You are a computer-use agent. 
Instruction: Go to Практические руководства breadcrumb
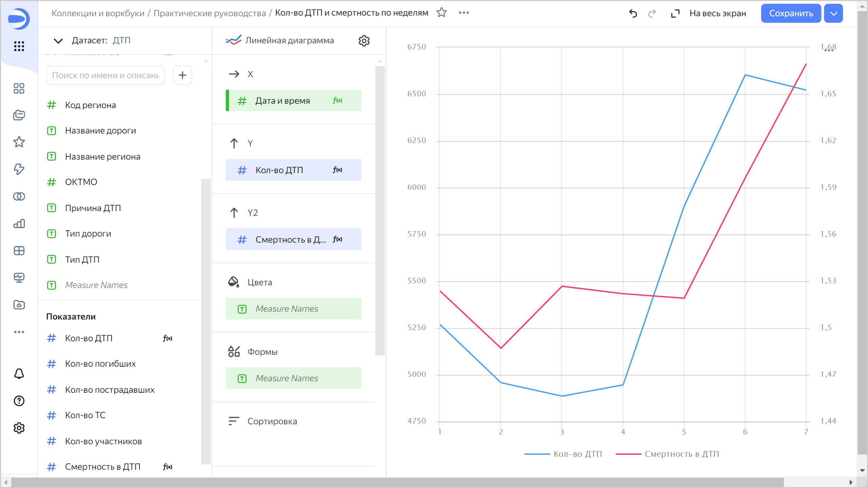tap(210, 13)
